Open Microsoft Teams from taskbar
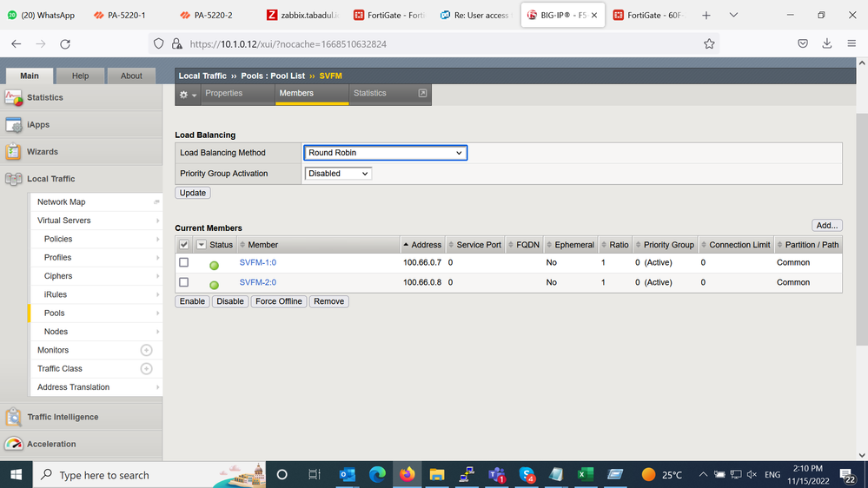Viewport: 868px width, 488px height. 496,474
